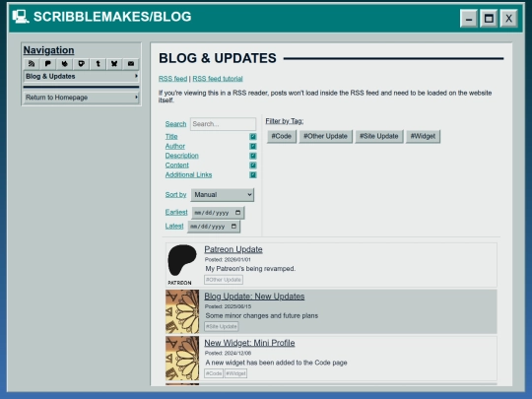Viewport: 532px width, 399px height.
Task: Close the SCRIBBLEMAKES/BLOG window with X
Action: pyautogui.click(x=508, y=19)
